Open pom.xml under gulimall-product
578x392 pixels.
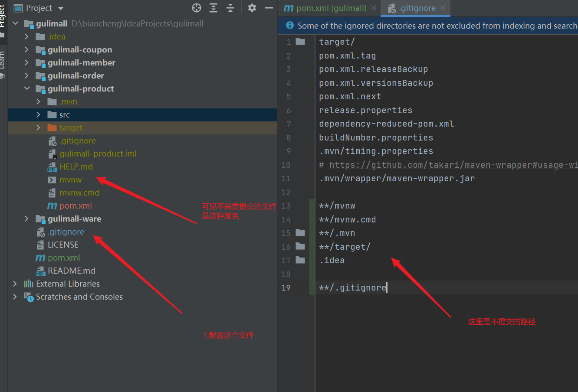76,206
